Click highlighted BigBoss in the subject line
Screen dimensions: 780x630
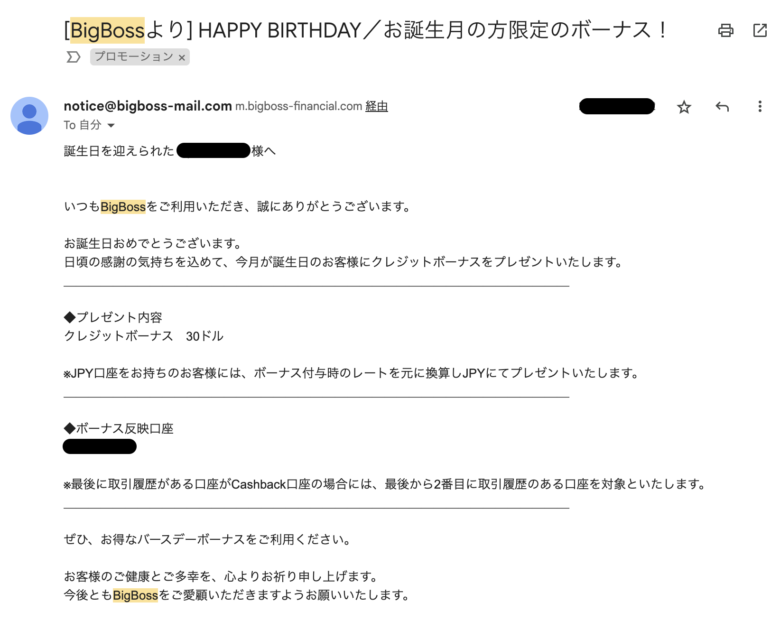coord(107,31)
